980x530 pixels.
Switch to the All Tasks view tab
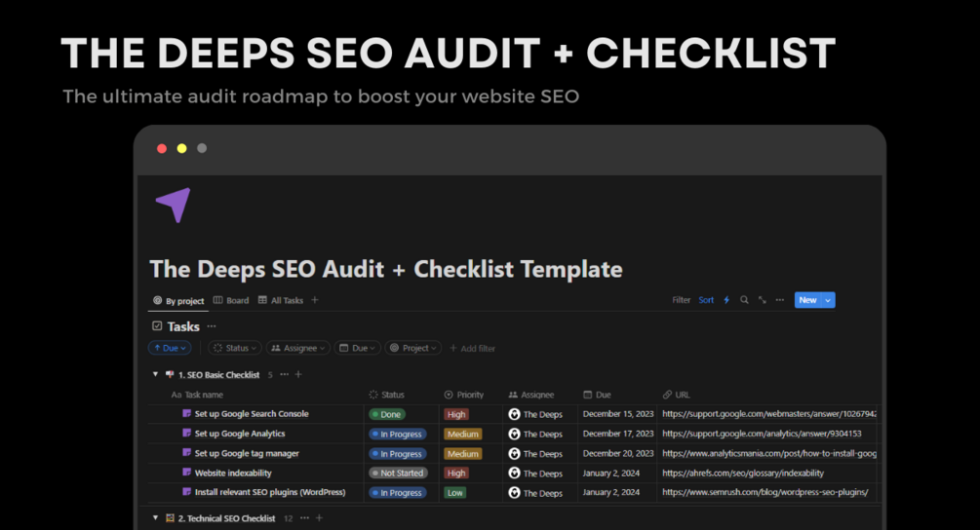pyautogui.click(x=281, y=300)
